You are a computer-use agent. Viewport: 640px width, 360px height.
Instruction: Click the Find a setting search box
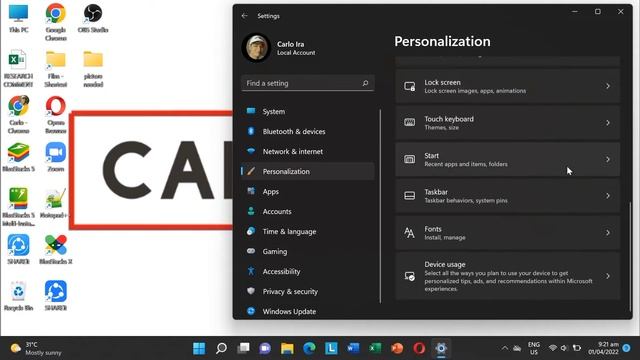click(308, 83)
